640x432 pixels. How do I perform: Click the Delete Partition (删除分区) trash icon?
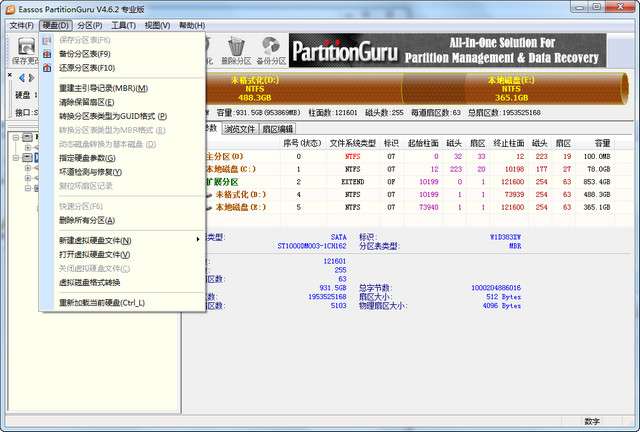coord(236,51)
